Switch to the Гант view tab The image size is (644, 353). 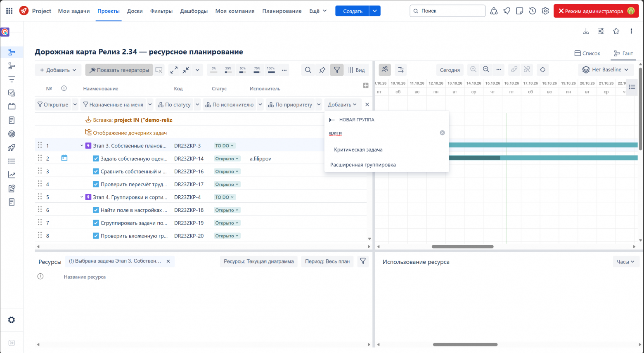(x=623, y=53)
